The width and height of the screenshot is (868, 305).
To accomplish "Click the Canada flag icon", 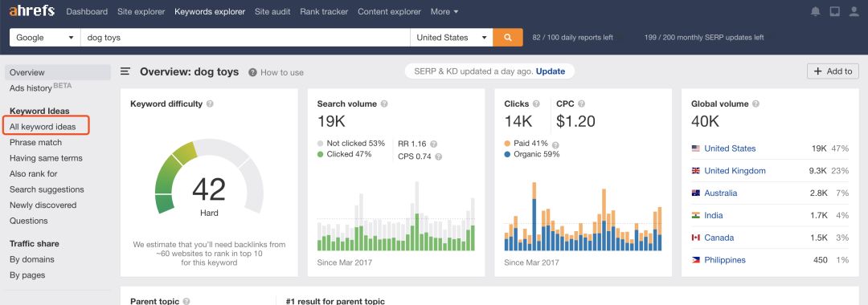I will pos(696,238).
